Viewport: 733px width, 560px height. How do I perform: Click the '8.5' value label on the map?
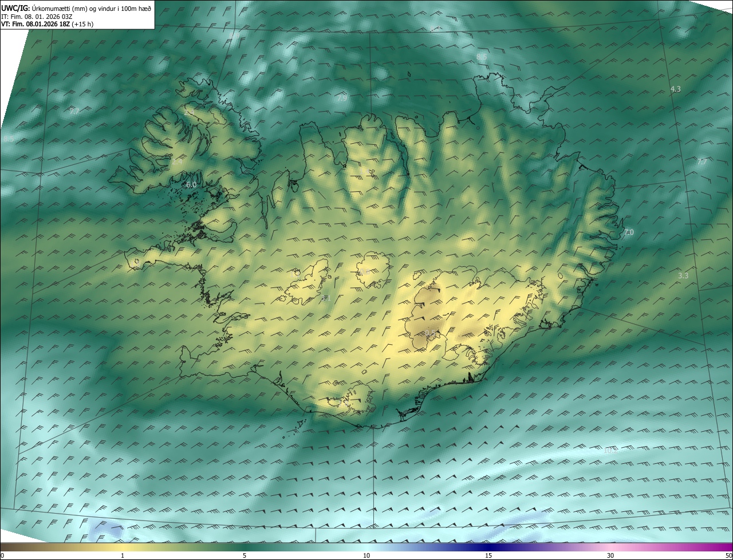click(x=9, y=139)
